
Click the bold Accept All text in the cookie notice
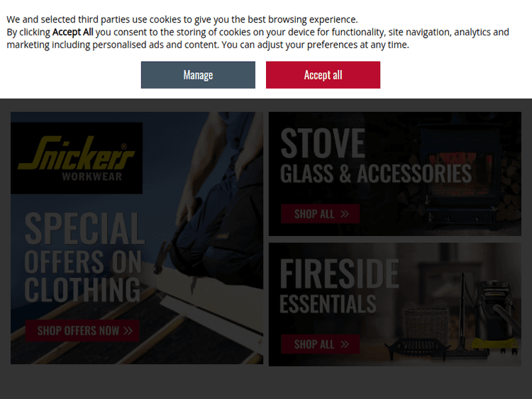click(x=72, y=32)
